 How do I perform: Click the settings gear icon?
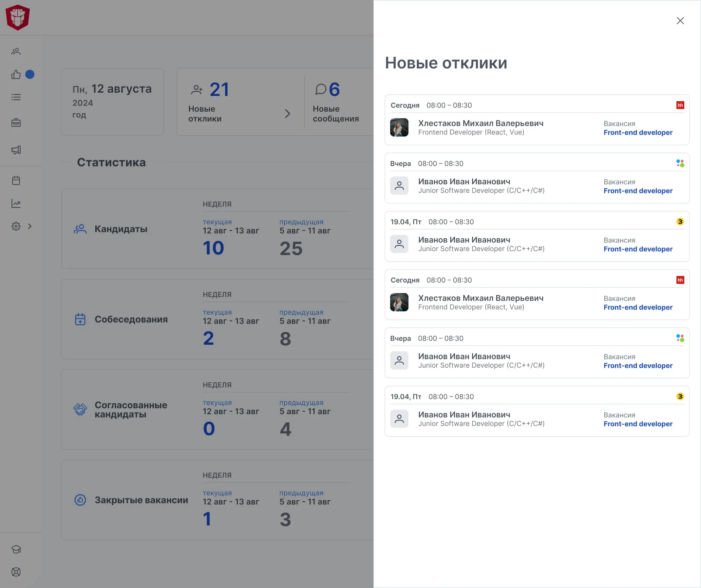pos(16,226)
